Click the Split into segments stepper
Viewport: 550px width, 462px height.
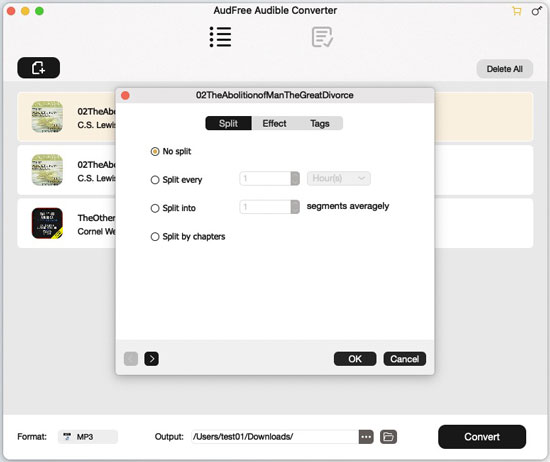(295, 207)
